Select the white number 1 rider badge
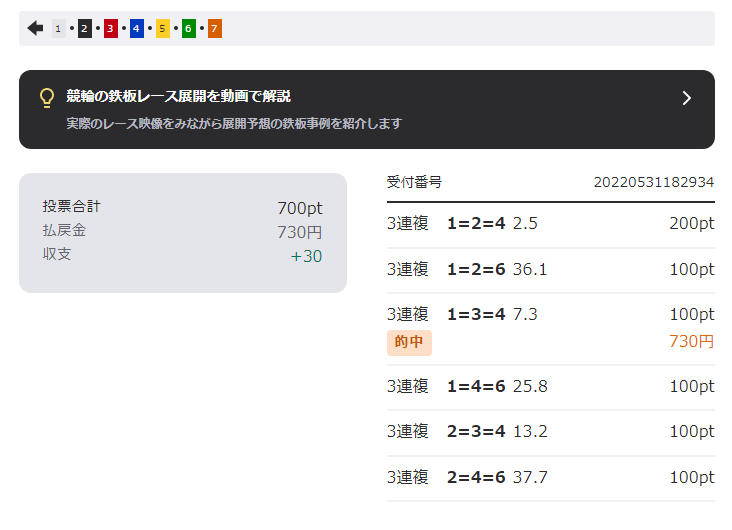 [58, 28]
